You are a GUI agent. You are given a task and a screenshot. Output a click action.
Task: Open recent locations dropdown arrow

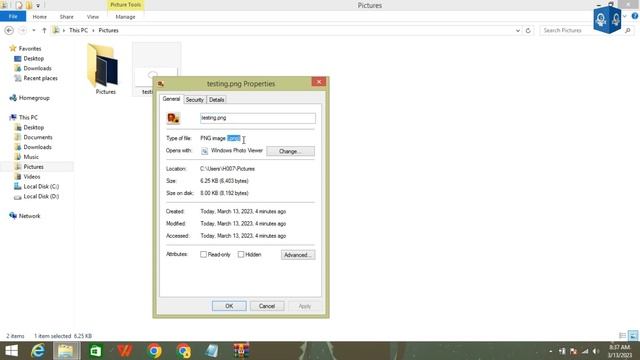point(34,30)
